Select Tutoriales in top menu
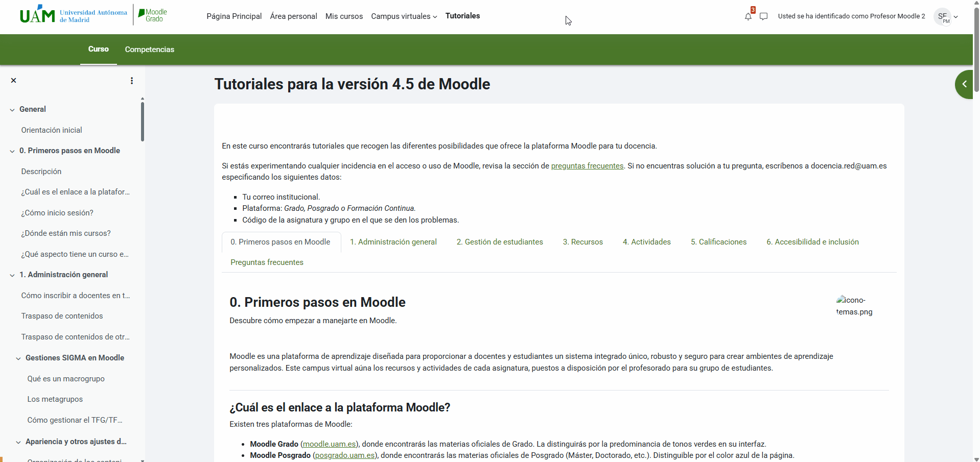The width and height of the screenshot is (980, 462). pyautogui.click(x=462, y=16)
